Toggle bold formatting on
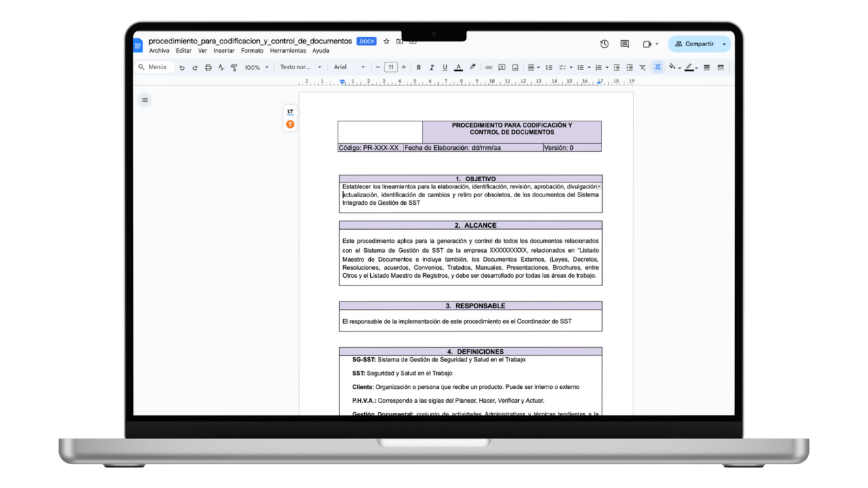Image resolution: width=868 pixels, height=488 pixels. [418, 67]
